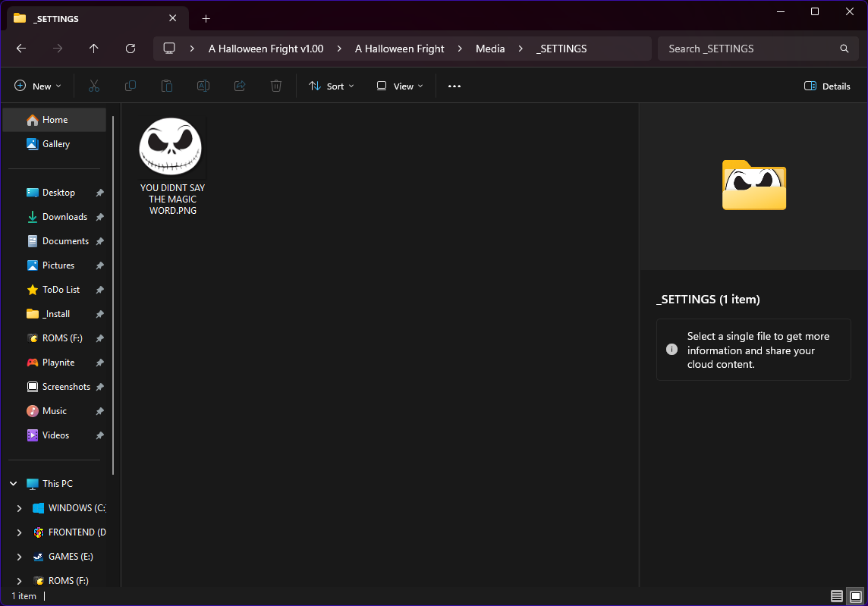This screenshot has width=868, height=606.
Task: Click the Paste clipboard icon
Action: coord(167,86)
